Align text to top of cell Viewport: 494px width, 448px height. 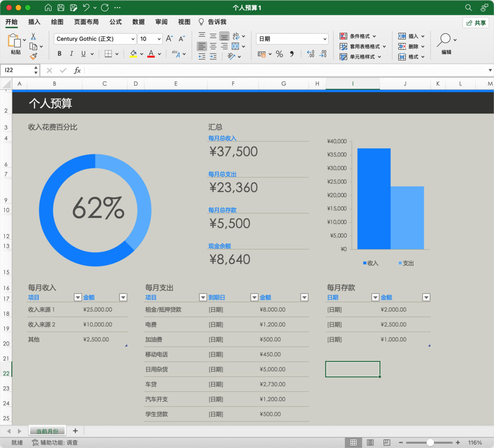coord(202,35)
